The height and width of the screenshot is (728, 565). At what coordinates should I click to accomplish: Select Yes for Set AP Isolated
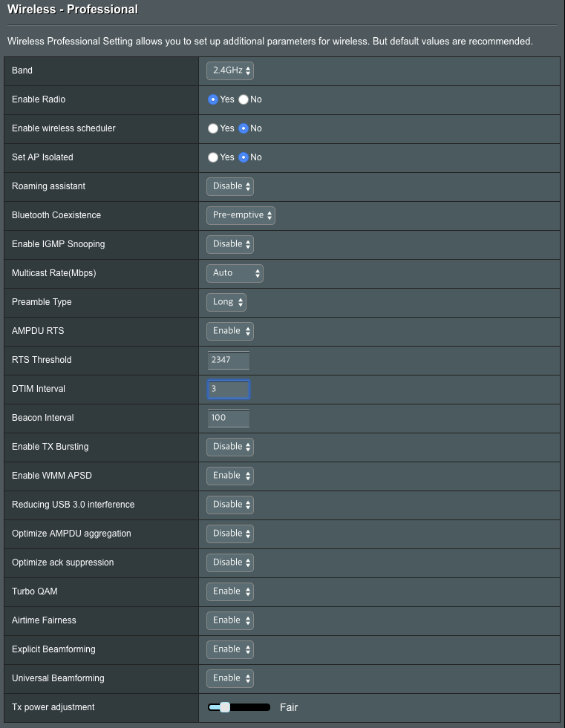tap(213, 157)
